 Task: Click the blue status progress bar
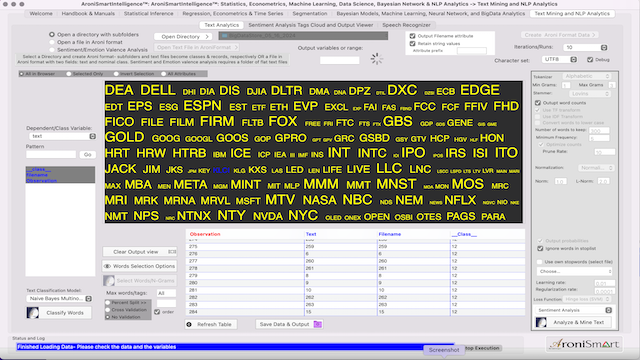(x=235, y=347)
